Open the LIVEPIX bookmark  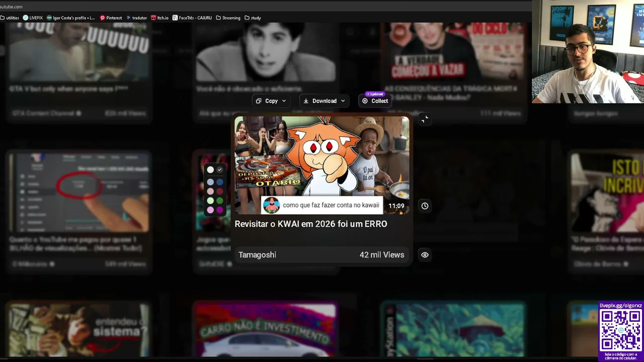[33, 18]
